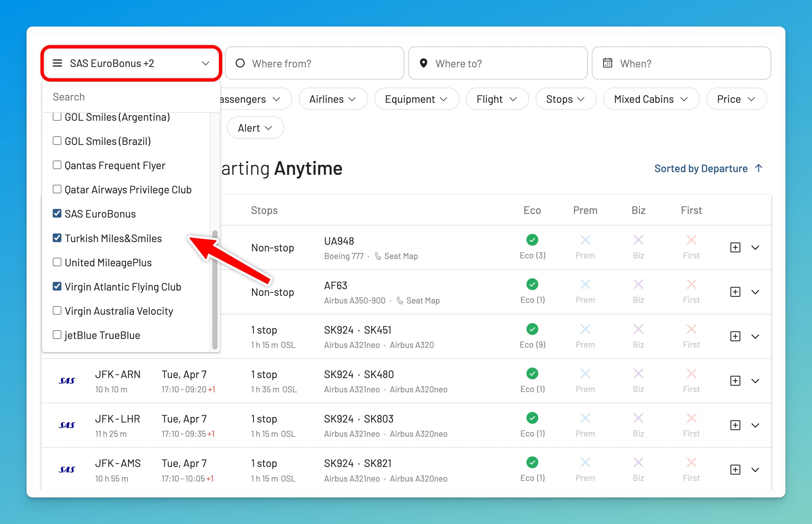The image size is (812, 524).
Task: Click the plus icon on UA948 row
Action: (735, 247)
